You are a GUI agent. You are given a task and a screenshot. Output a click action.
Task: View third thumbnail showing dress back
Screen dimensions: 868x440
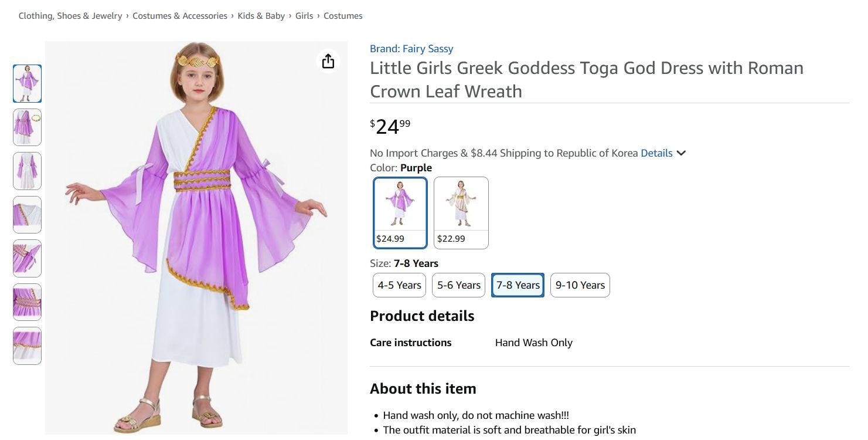28,171
